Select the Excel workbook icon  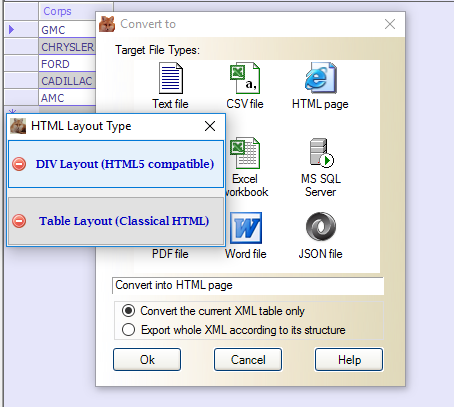pos(245,153)
